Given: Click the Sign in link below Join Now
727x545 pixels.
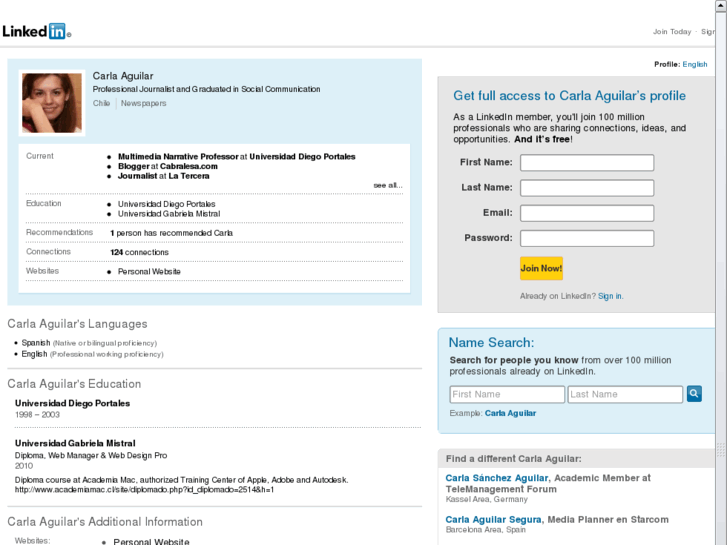Looking at the screenshot, I should click(x=610, y=296).
